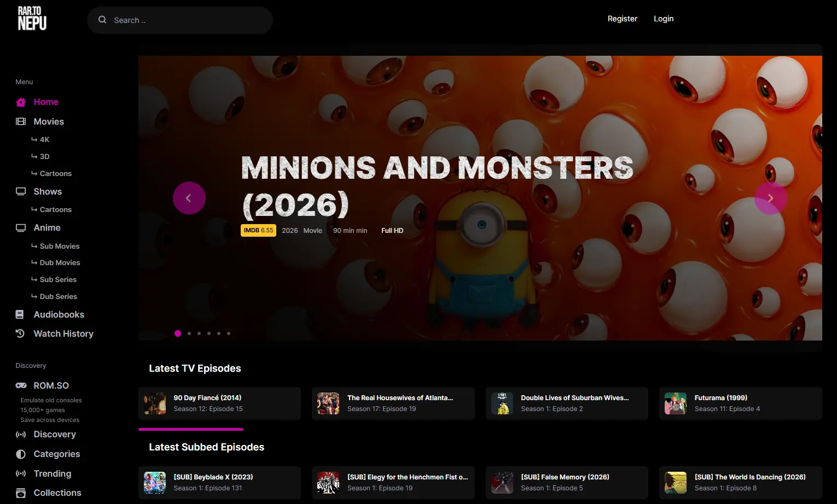Screen dimensions: 837x504
Task: Select the first carousel slide dot
Action: [178, 333]
